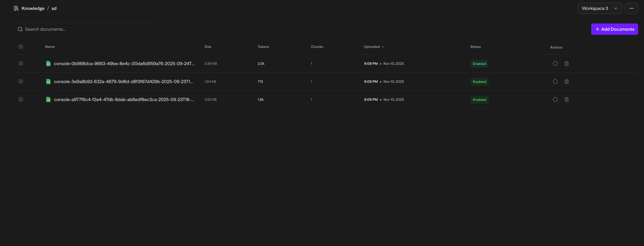Click the CSV file icon for console-0b988dca
This screenshot has width=644, height=246.
point(48,64)
